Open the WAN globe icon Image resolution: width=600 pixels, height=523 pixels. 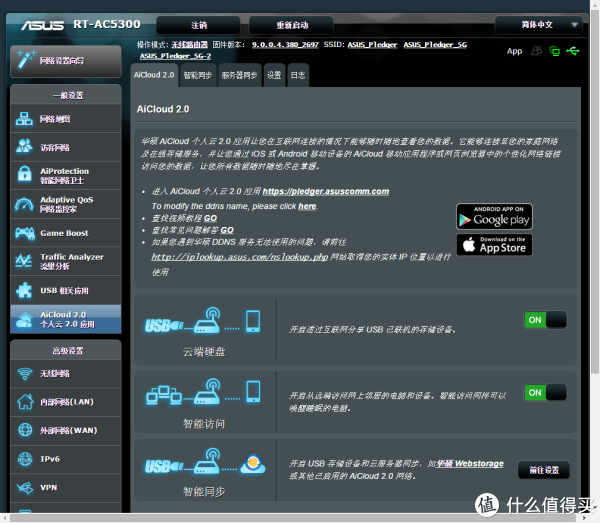[x=25, y=430]
